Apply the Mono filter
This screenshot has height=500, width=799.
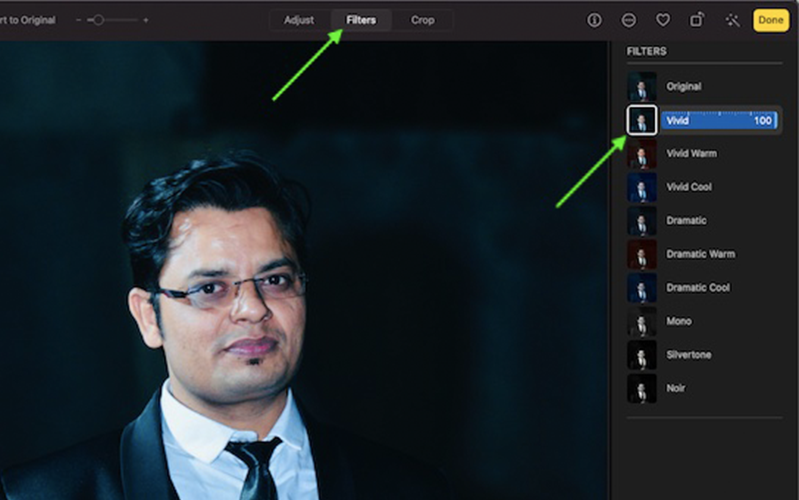(x=641, y=321)
